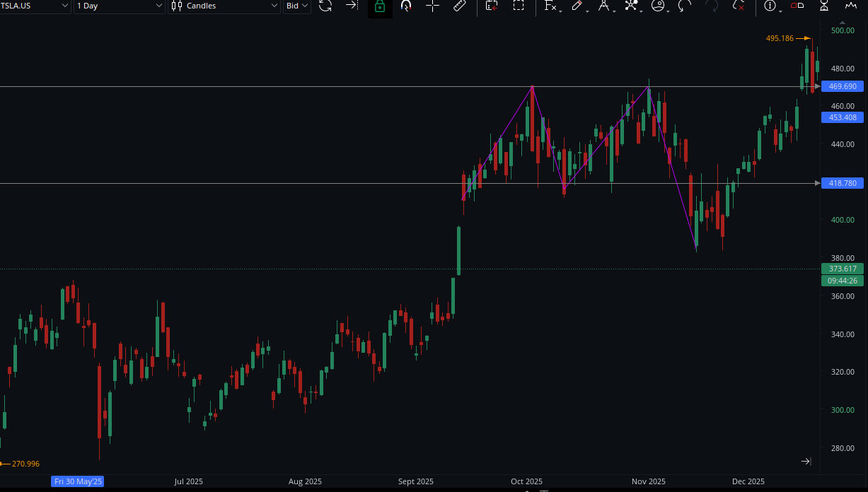The height and width of the screenshot is (492, 868).
Task: Toggle the green lock icon
Action: (380, 6)
